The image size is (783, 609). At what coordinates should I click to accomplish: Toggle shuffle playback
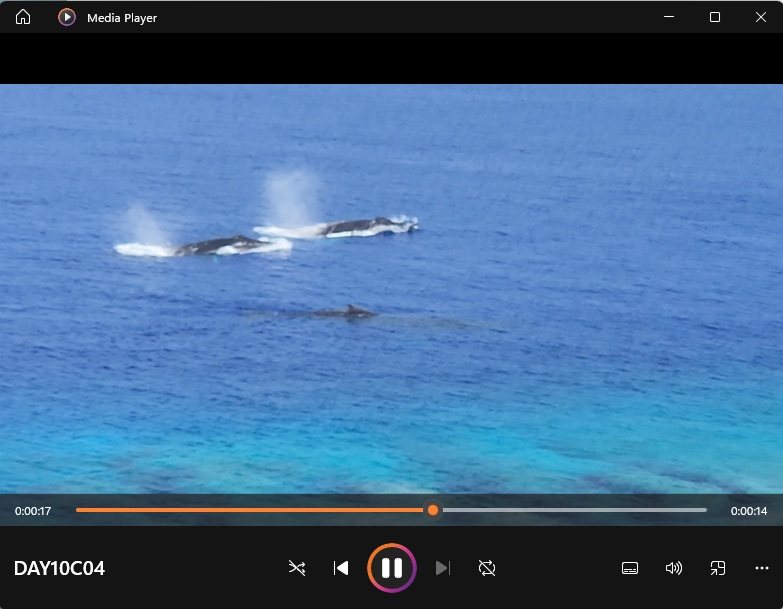[x=297, y=568]
